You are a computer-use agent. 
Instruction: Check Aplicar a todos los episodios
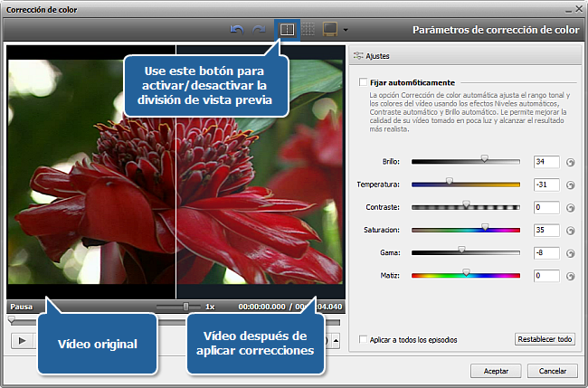point(364,340)
